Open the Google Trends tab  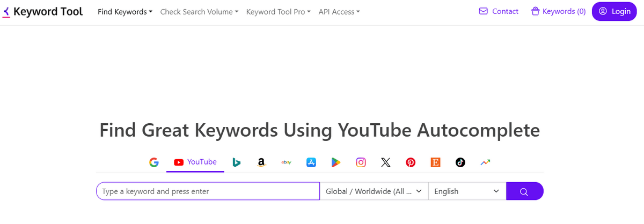[485, 162]
